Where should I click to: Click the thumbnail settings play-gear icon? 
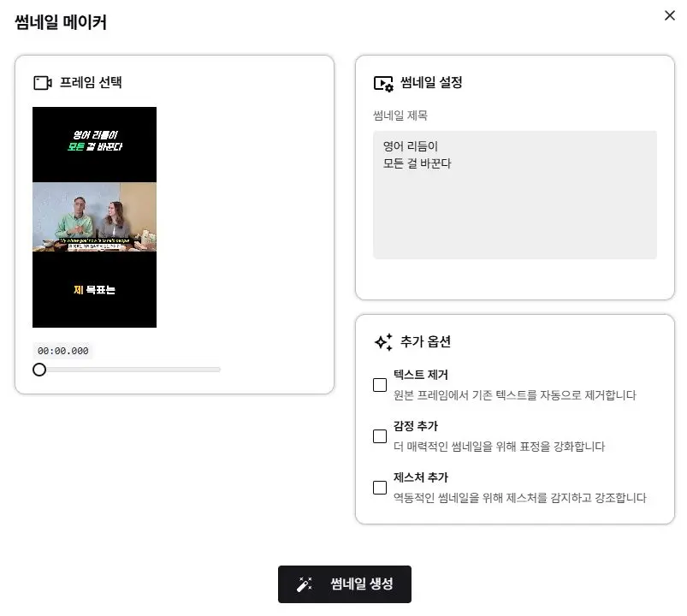383,84
